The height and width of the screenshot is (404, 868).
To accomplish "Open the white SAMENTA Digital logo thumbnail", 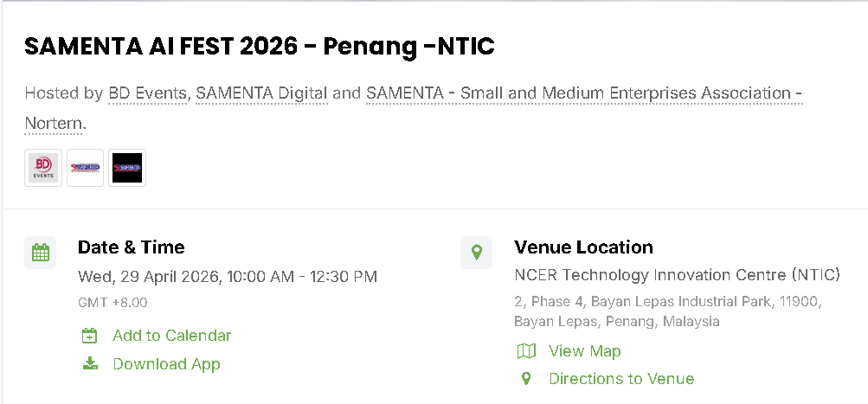I will coord(86,168).
